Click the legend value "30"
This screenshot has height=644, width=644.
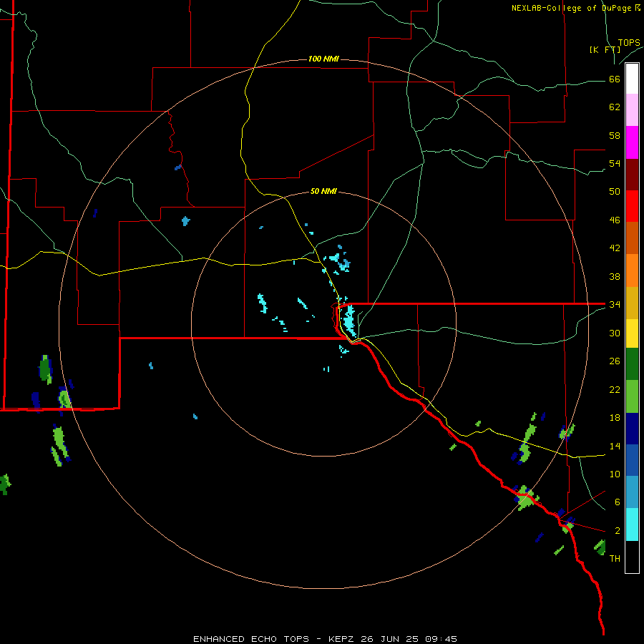pos(615,333)
